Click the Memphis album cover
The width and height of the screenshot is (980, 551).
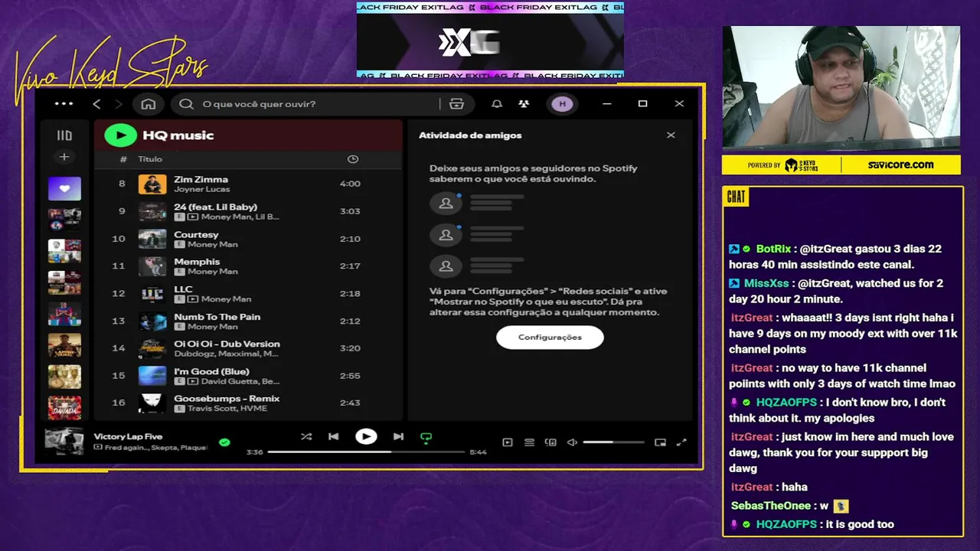[x=152, y=266]
